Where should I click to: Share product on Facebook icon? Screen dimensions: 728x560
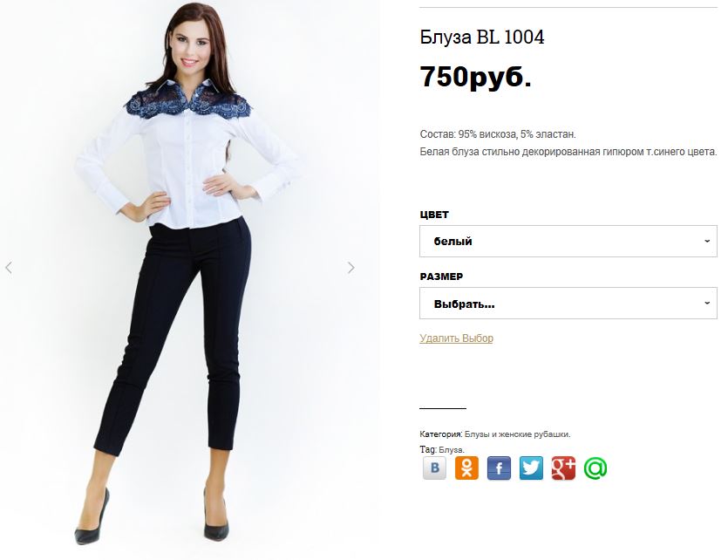[x=499, y=468]
